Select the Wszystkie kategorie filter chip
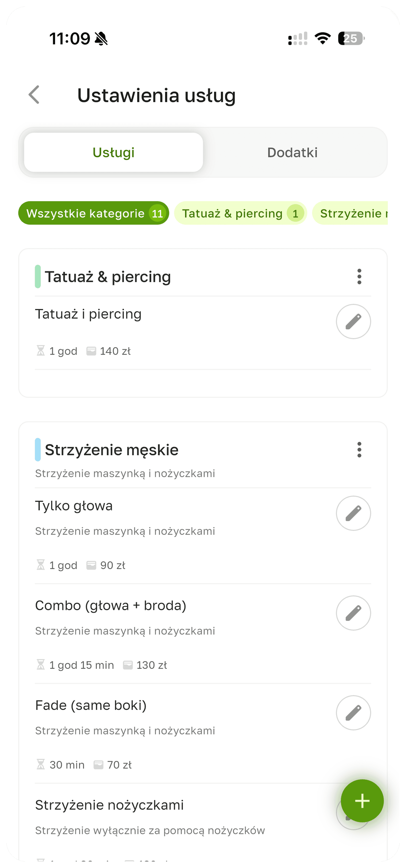Viewport: 406px width, 868px height. (x=94, y=213)
